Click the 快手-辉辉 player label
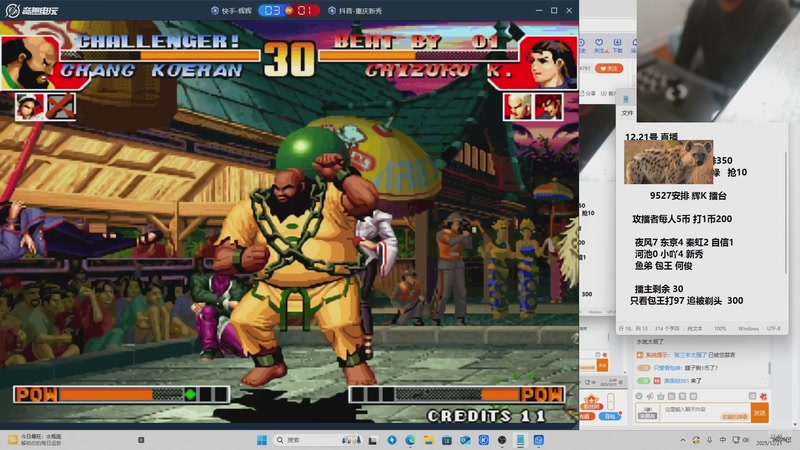 click(232, 11)
